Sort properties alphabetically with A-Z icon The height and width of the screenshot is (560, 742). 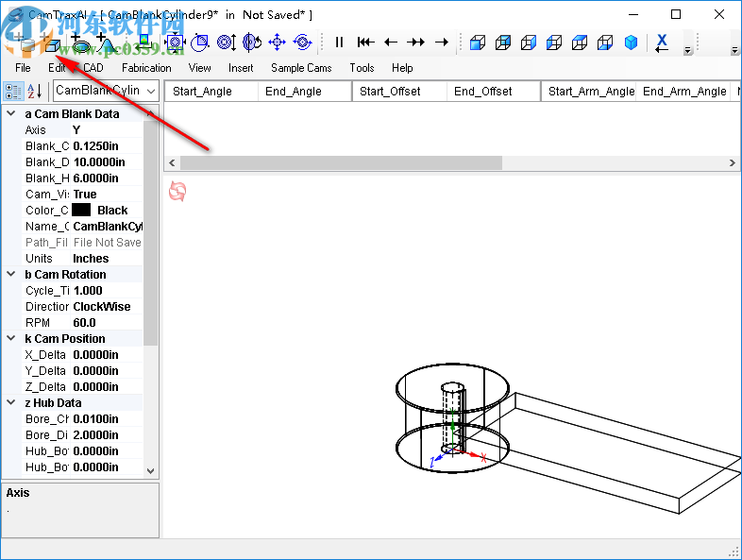point(34,91)
